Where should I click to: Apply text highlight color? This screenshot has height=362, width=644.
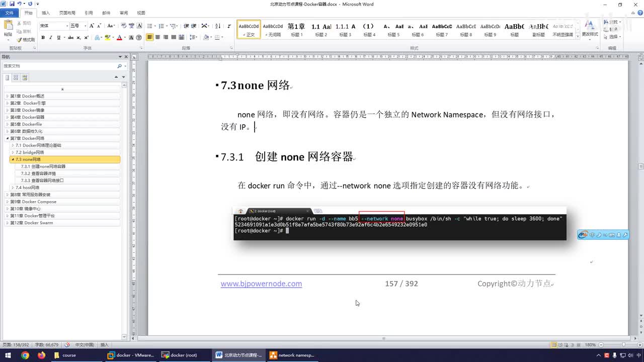[x=108, y=38]
